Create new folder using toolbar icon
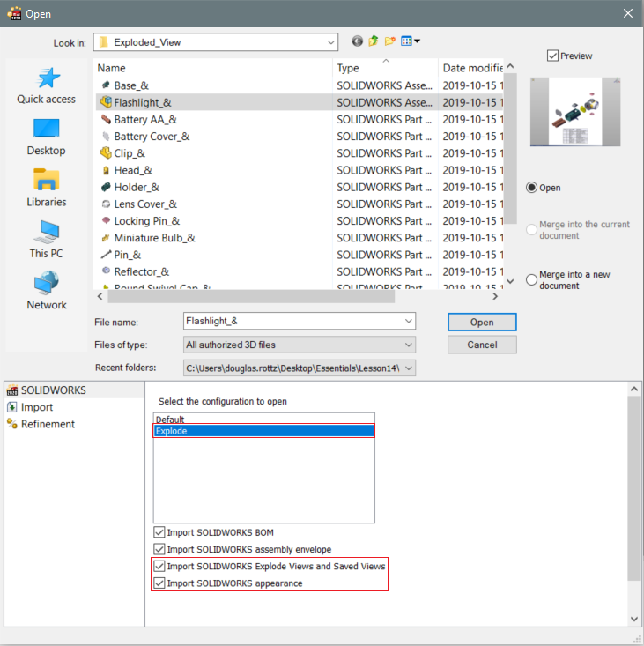The width and height of the screenshot is (644, 646). point(390,41)
